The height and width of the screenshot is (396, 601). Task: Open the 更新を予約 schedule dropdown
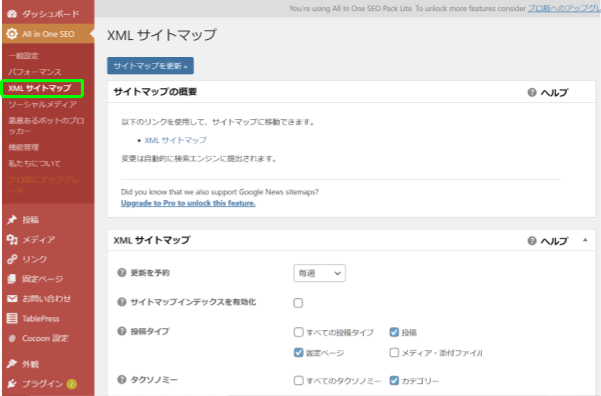pyautogui.click(x=319, y=273)
